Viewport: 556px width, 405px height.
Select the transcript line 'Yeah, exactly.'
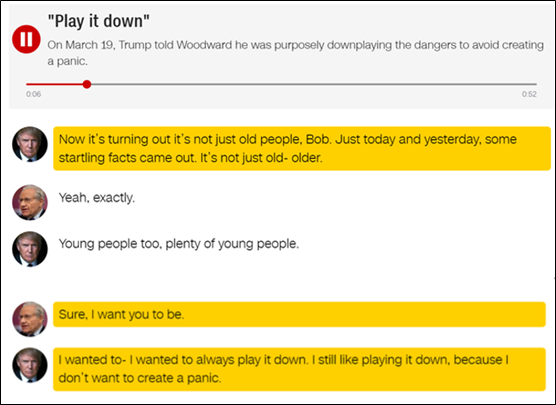pos(97,198)
